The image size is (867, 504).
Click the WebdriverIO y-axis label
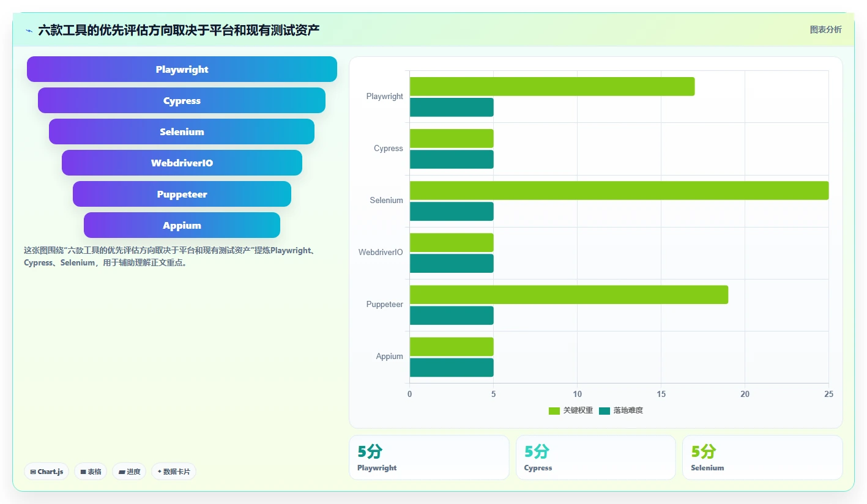pos(381,252)
